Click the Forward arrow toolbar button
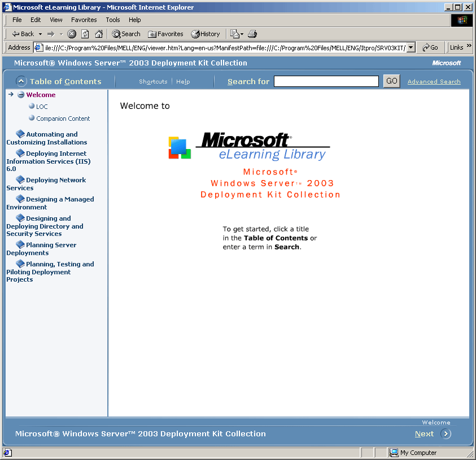This screenshot has height=460, width=476. pyautogui.click(x=51, y=34)
